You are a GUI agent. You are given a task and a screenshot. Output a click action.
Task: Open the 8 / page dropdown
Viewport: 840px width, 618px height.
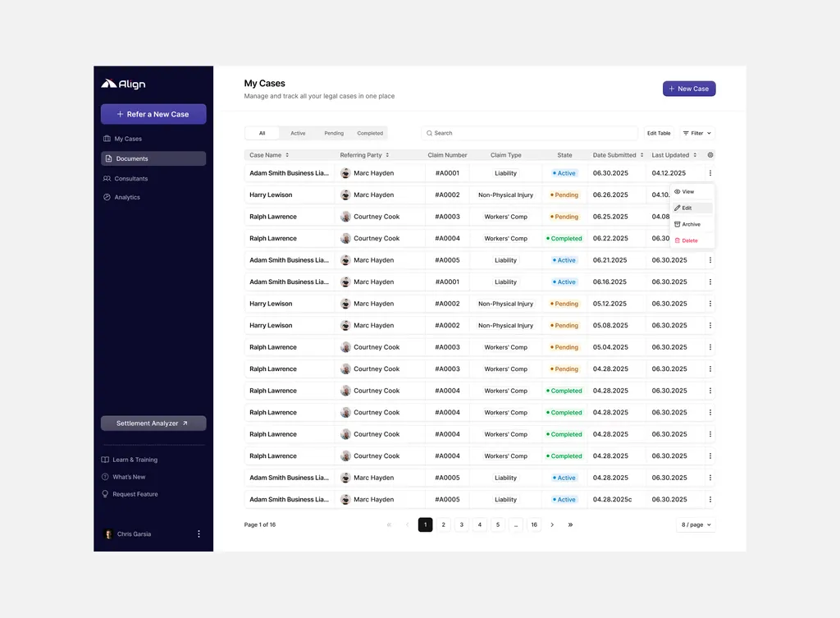pyautogui.click(x=696, y=525)
